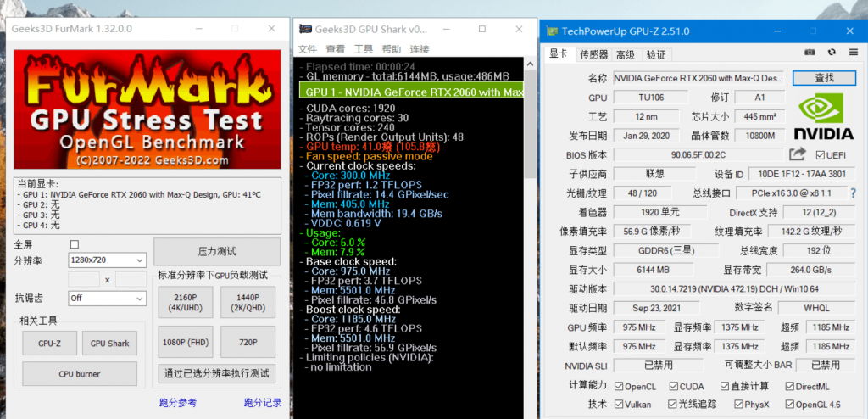The image size is (868, 419).
Task: Toggle the UEFI checkbox in GPU-Z
Action: coord(820,154)
